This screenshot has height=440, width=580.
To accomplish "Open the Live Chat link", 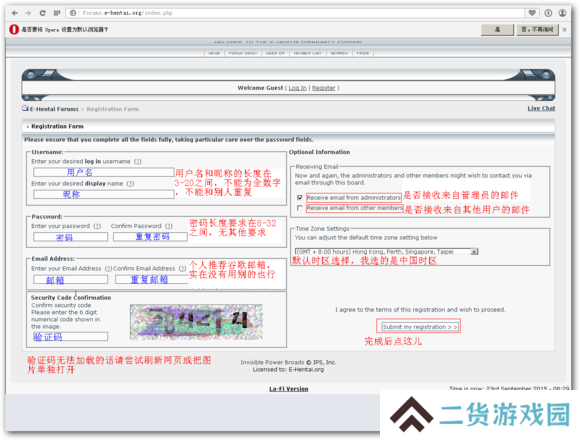I will coord(541,108).
